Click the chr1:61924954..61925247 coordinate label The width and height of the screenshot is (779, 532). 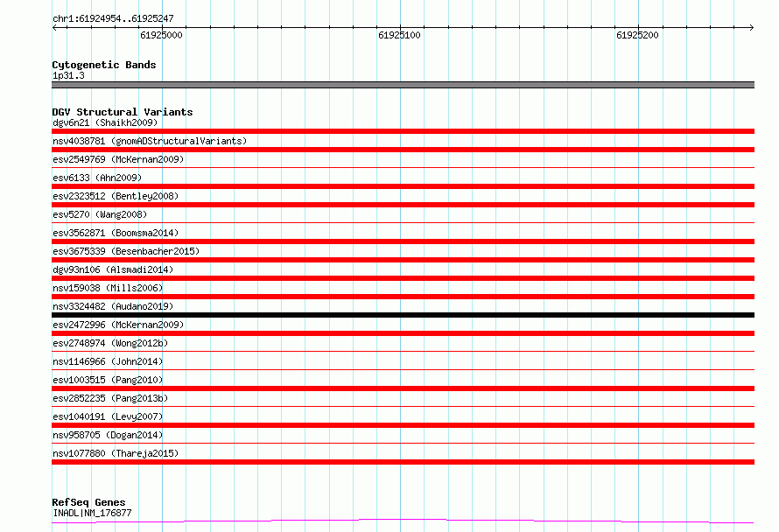click(x=113, y=18)
